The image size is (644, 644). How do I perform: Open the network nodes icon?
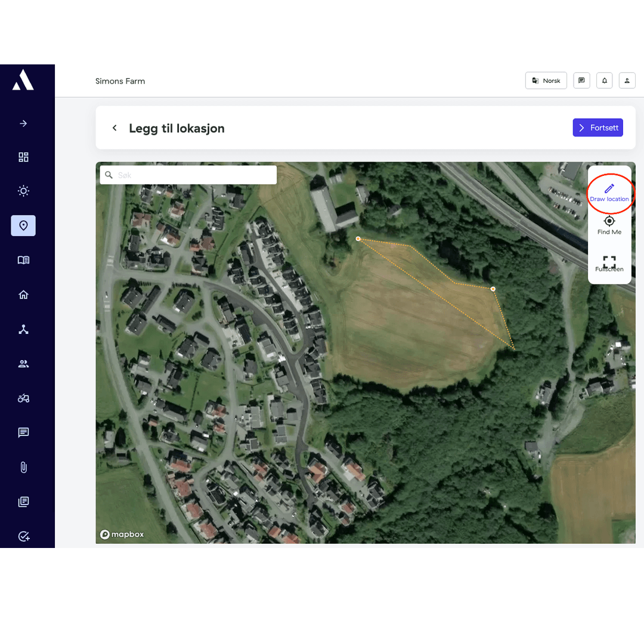(x=23, y=329)
